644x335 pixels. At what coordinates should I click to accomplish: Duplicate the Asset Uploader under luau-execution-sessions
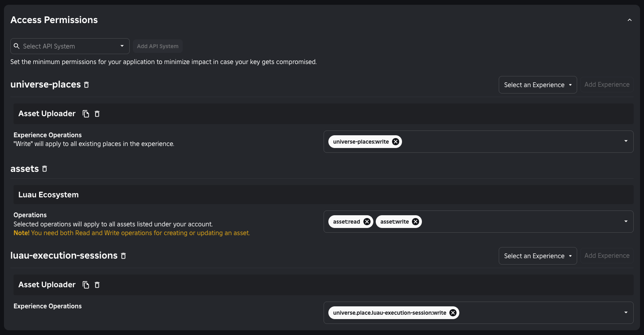[x=86, y=285]
